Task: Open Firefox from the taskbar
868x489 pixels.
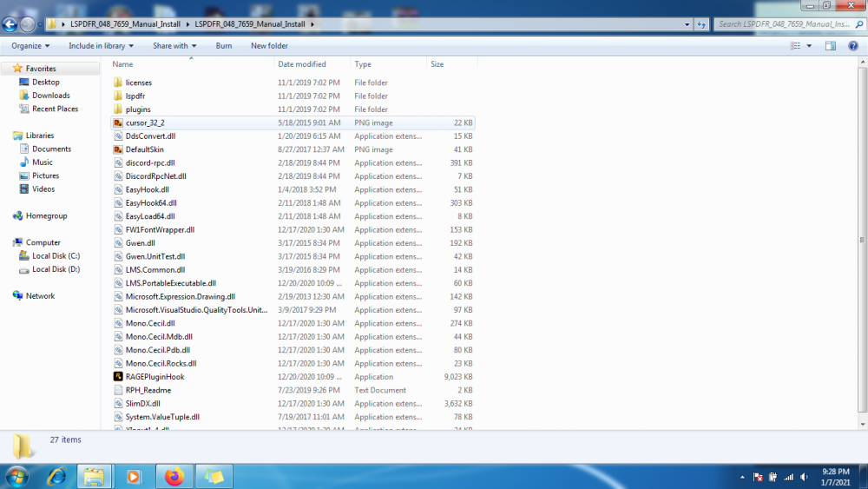Action: pyautogui.click(x=174, y=476)
